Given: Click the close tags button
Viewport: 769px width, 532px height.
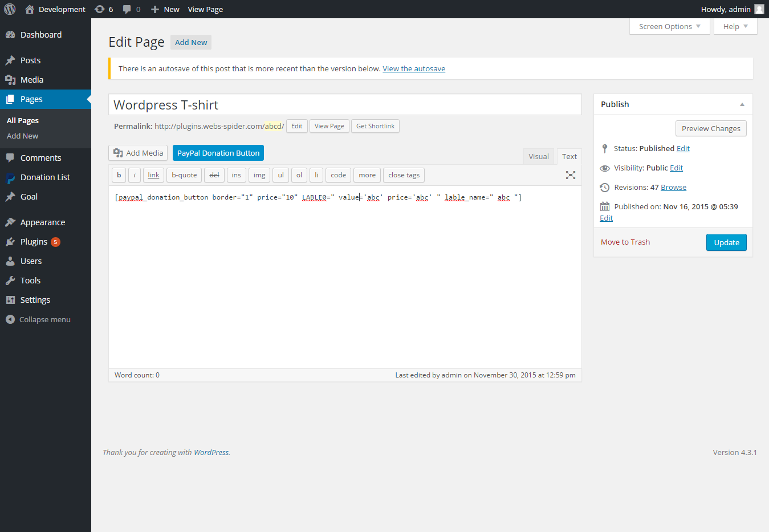Looking at the screenshot, I should [404, 175].
